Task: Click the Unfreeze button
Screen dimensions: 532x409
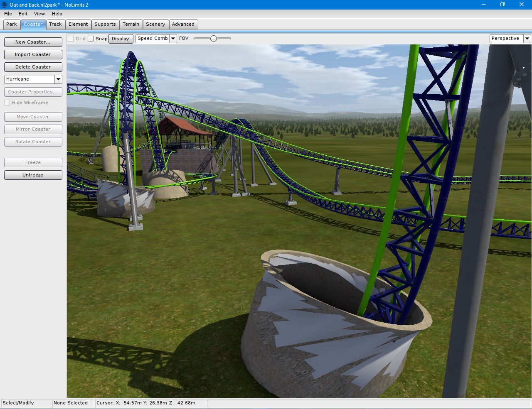Action: (x=33, y=175)
